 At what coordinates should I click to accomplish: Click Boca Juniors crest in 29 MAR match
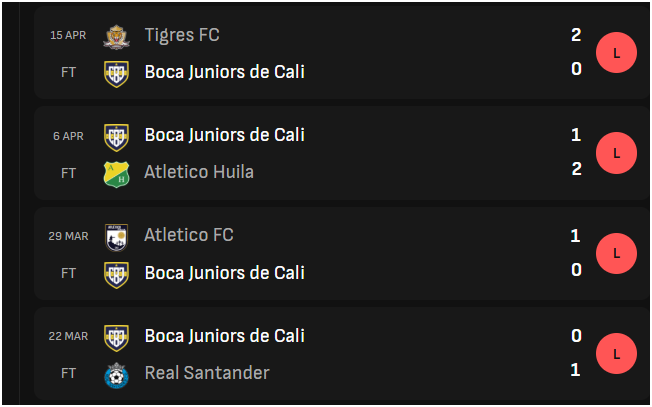coord(116,275)
